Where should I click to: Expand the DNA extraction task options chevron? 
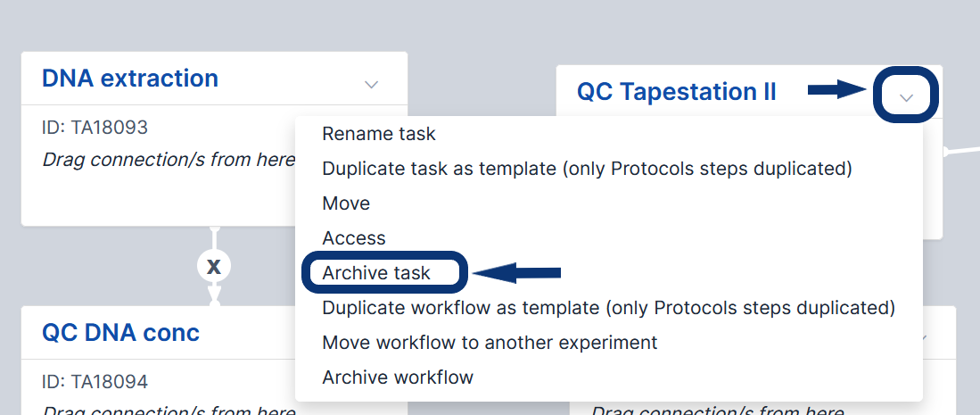[x=372, y=85]
